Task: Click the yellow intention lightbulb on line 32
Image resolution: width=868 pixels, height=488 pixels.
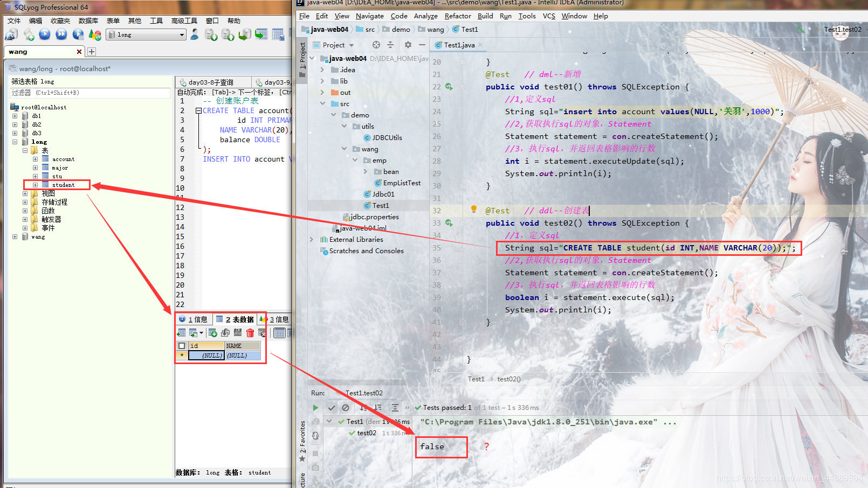Action: [474, 210]
